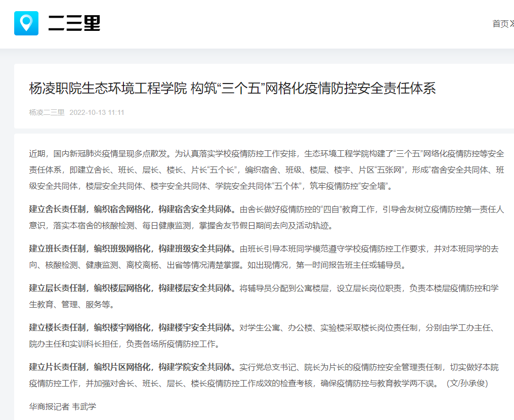Open the 首页 navigation link

point(500,24)
